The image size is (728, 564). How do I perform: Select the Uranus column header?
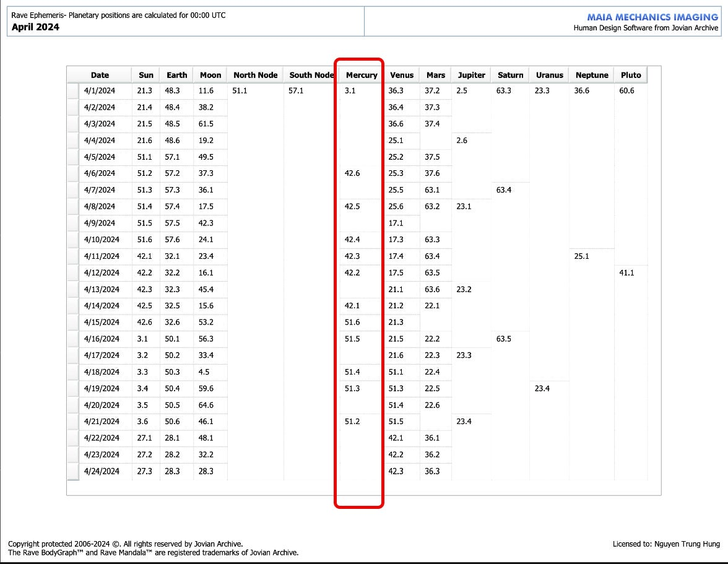(x=549, y=75)
